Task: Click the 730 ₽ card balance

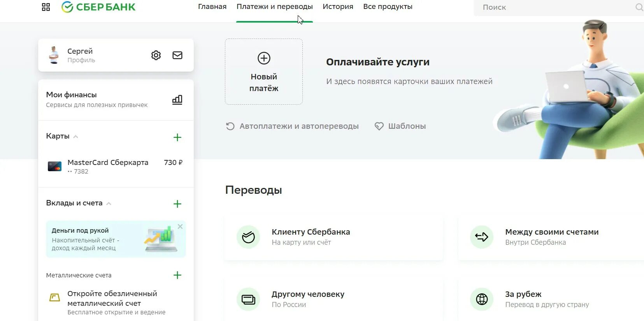Action: pyautogui.click(x=173, y=163)
